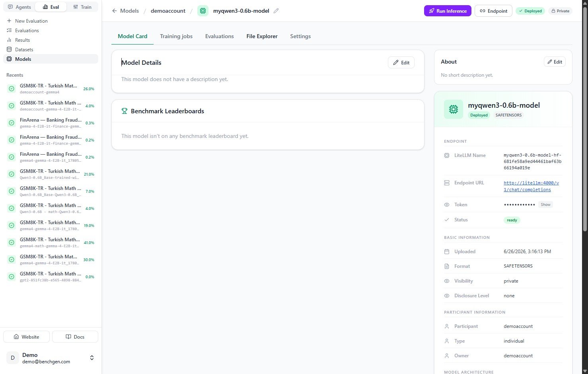This screenshot has width=588, height=374.
Task: Switch to the Eval mode tab
Action: pyautogui.click(x=51, y=7)
